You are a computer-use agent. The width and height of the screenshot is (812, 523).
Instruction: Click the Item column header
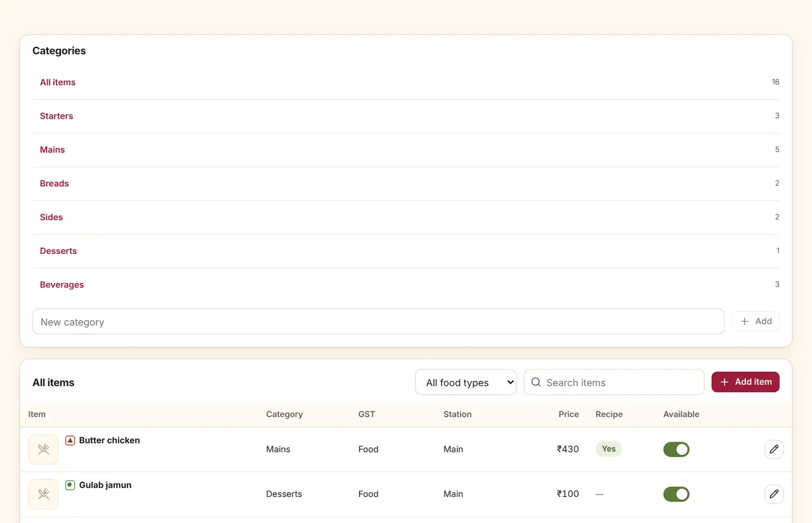(37, 414)
